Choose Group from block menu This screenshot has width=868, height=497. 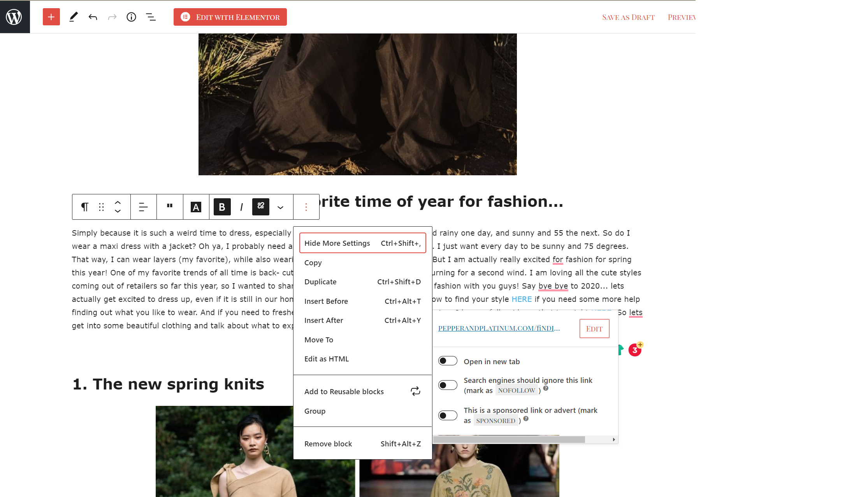pos(363,411)
